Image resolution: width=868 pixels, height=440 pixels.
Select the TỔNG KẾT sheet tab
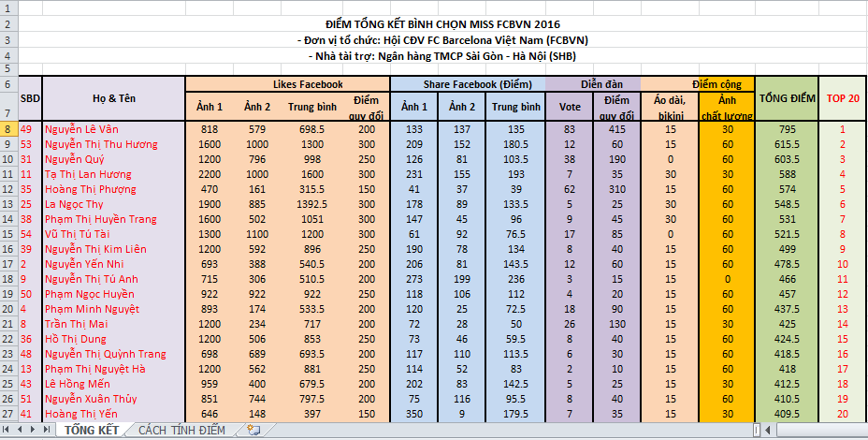click(92, 430)
